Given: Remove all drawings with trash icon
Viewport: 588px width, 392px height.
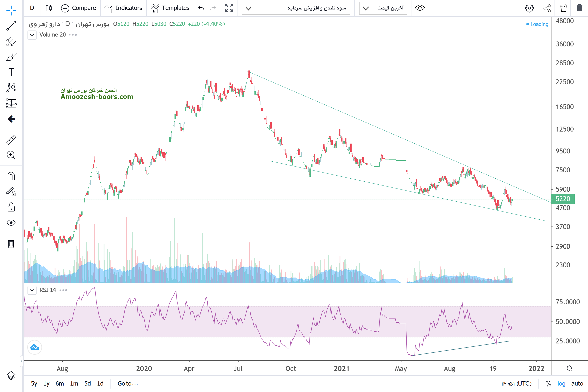Looking at the screenshot, I should [x=11, y=244].
